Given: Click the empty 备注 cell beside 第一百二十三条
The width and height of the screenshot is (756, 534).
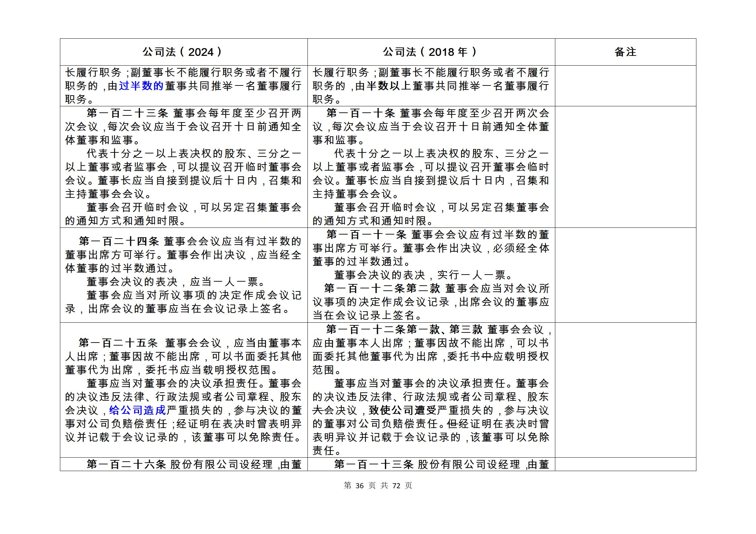Looking at the screenshot, I should tap(625, 167).
